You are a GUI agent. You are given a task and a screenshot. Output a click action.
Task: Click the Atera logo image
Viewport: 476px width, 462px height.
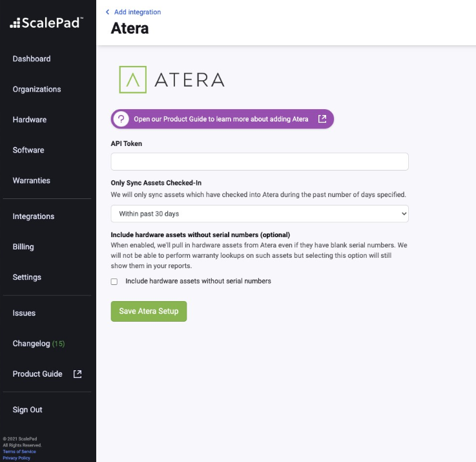[172, 79]
